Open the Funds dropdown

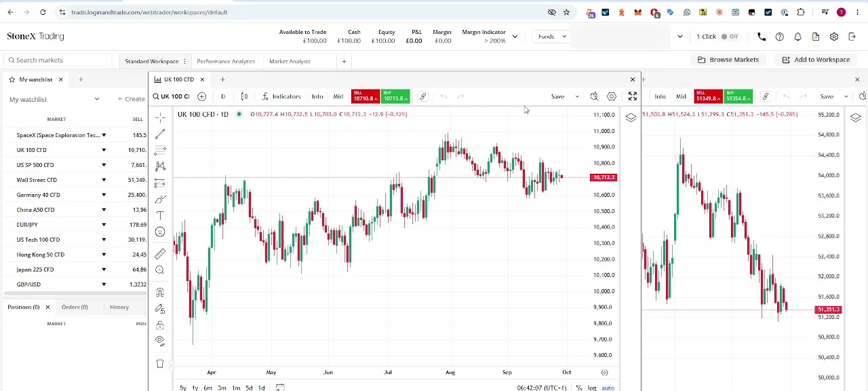[552, 37]
